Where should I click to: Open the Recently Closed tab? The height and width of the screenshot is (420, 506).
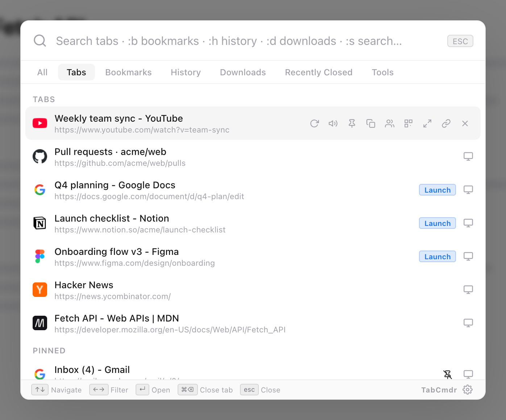(x=319, y=72)
